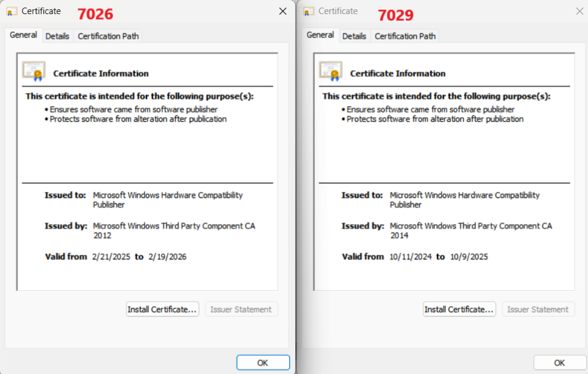
Task: Confirm the left certificate dialog with OK
Action: [263, 363]
